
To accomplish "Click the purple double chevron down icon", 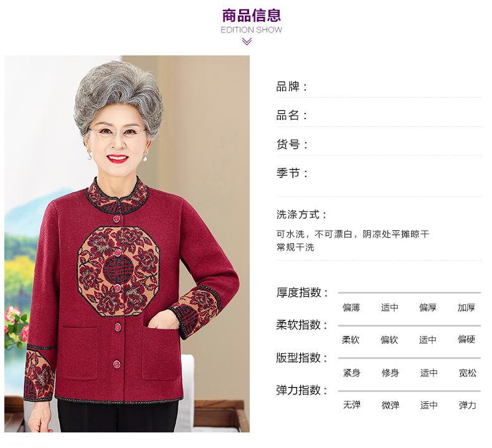I will [x=247, y=42].
